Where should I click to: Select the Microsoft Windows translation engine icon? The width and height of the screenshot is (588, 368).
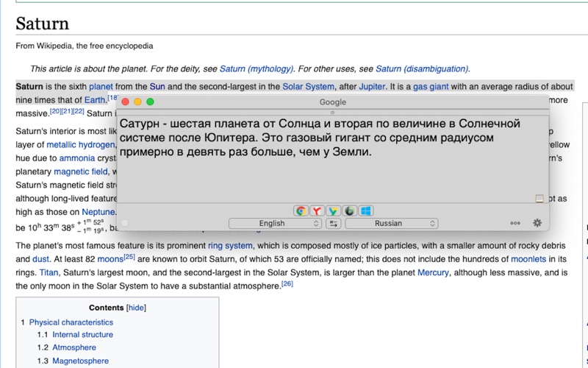point(365,211)
